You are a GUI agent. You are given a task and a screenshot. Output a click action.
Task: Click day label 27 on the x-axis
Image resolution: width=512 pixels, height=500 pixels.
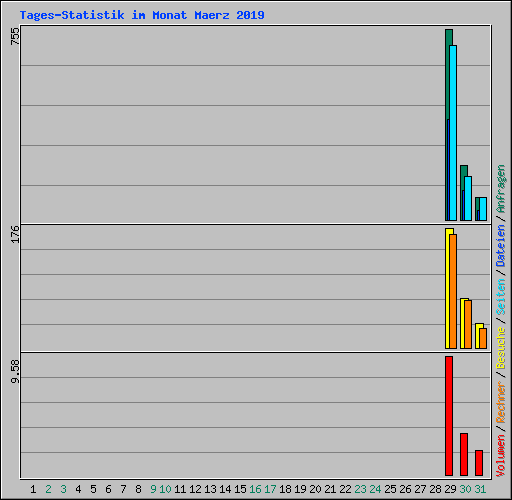pos(420,489)
